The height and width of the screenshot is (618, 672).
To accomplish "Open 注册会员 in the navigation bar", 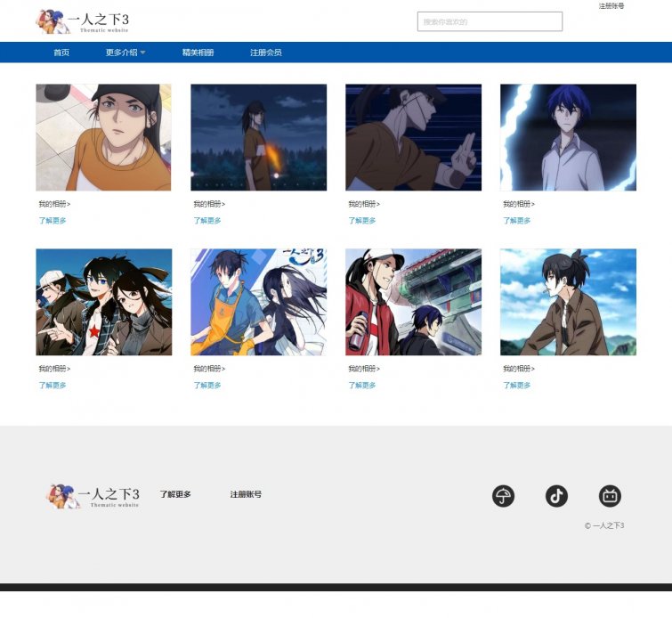I will coord(266,53).
